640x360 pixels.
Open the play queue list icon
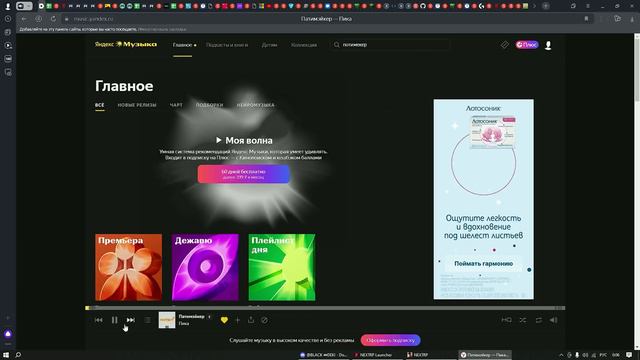(x=147, y=320)
